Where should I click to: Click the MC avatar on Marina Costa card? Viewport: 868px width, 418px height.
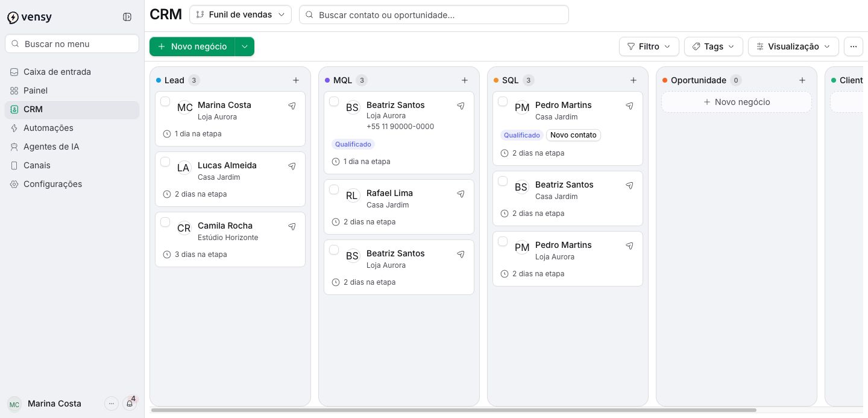[184, 107]
